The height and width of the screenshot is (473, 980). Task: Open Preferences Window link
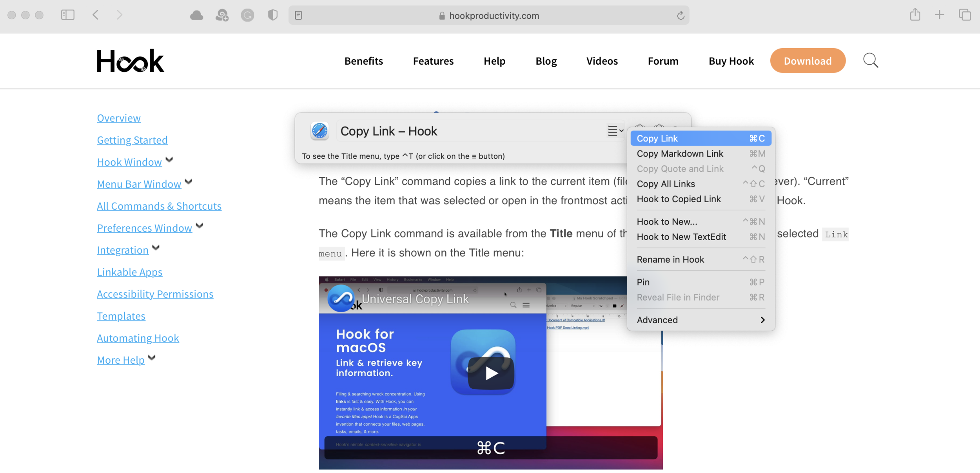click(145, 228)
